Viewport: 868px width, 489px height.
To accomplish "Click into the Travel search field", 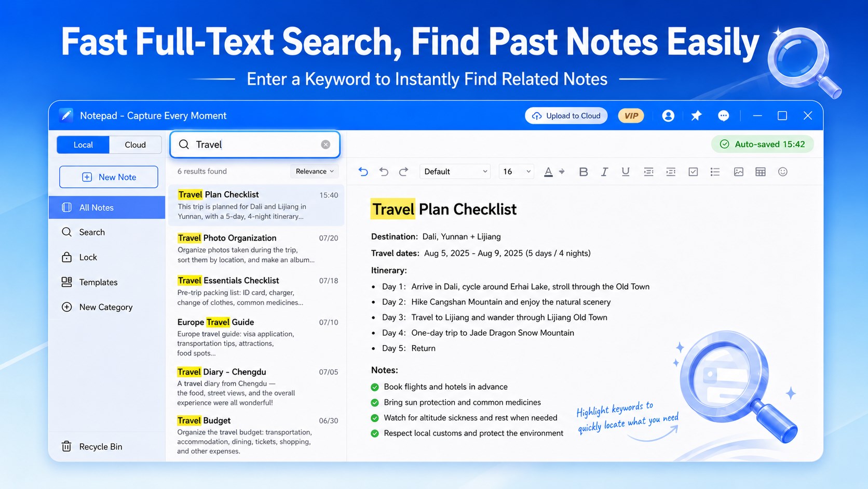I will click(255, 144).
